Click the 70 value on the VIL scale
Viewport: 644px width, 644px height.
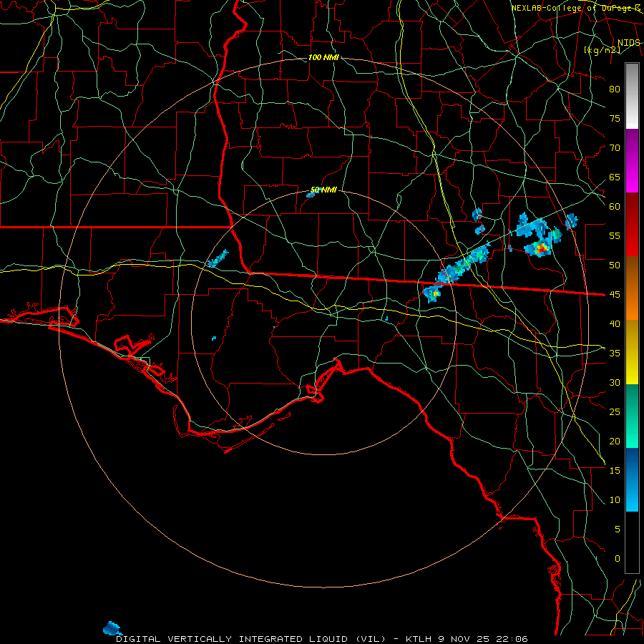coord(615,148)
